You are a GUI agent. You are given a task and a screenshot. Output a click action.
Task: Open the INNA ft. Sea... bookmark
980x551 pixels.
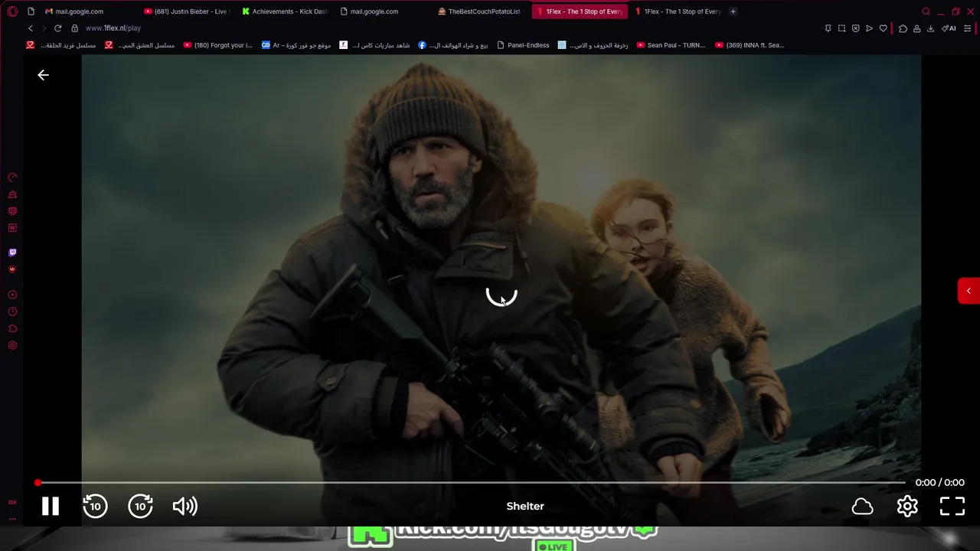(750, 45)
